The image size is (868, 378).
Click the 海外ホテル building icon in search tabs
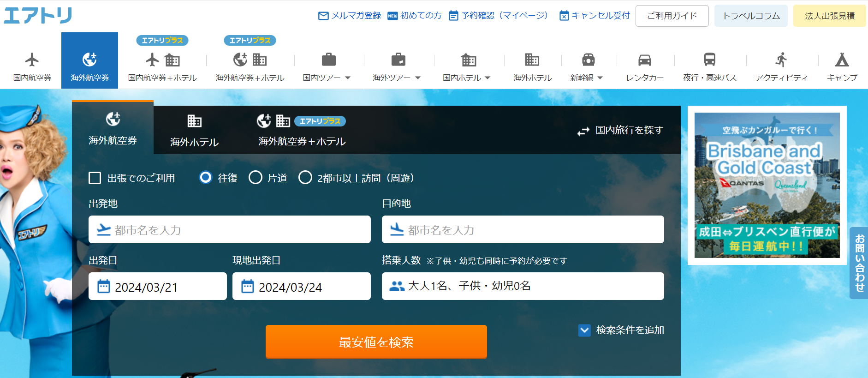point(194,121)
